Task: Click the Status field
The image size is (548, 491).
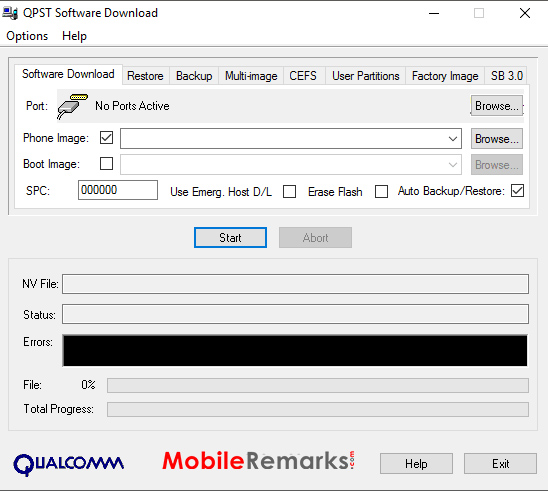Action: pyautogui.click(x=295, y=314)
